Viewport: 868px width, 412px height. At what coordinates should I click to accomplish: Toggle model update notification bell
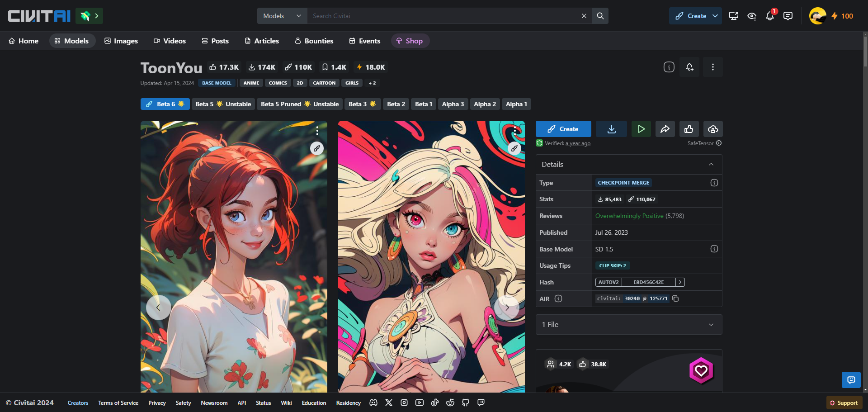pos(689,67)
